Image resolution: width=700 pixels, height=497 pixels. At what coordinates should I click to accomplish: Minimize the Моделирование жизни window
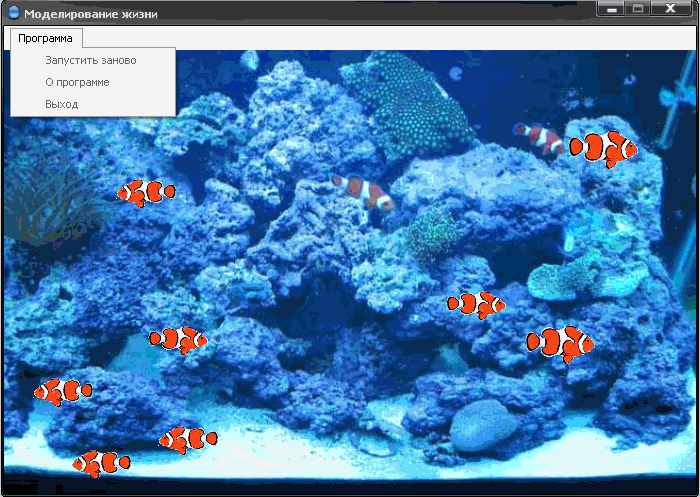611,9
